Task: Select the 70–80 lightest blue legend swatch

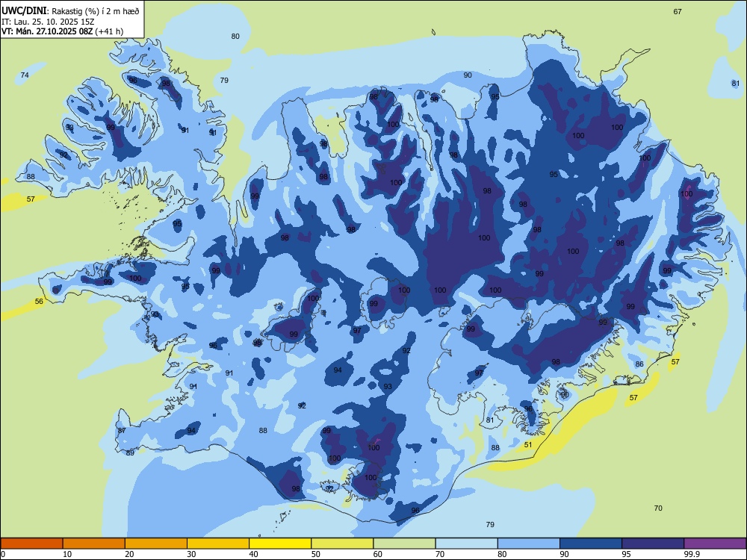Action: (x=466, y=544)
